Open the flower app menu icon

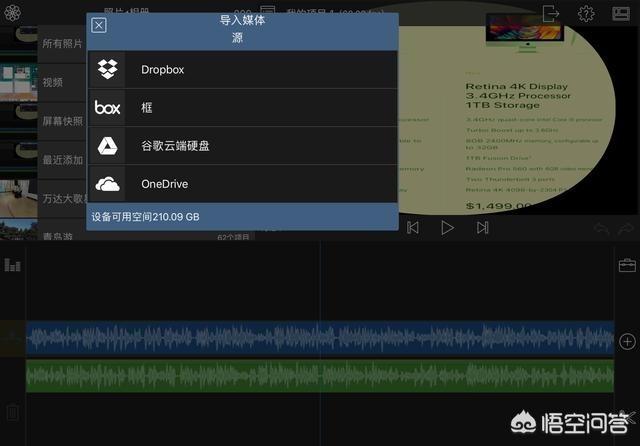tap(13, 13)
